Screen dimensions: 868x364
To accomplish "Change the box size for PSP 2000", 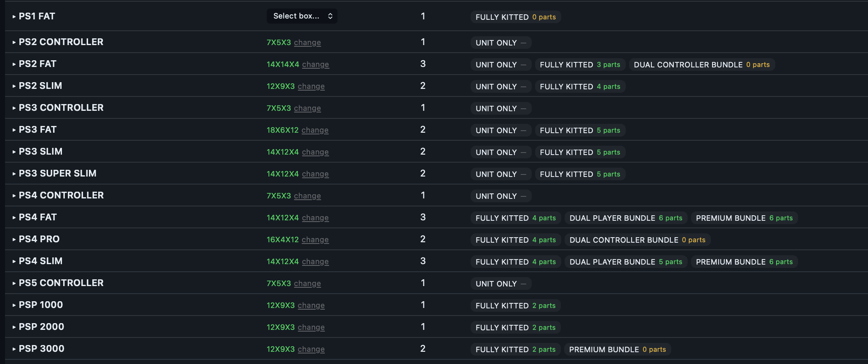I will pyautogui.click(x=311, y=327).
